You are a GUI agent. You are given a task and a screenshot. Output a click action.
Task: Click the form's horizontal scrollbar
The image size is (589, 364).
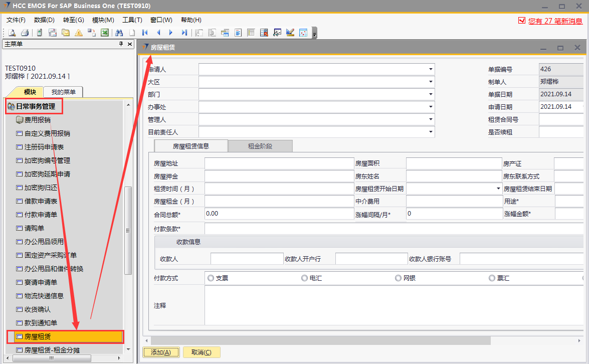click(x=321, y=340)
